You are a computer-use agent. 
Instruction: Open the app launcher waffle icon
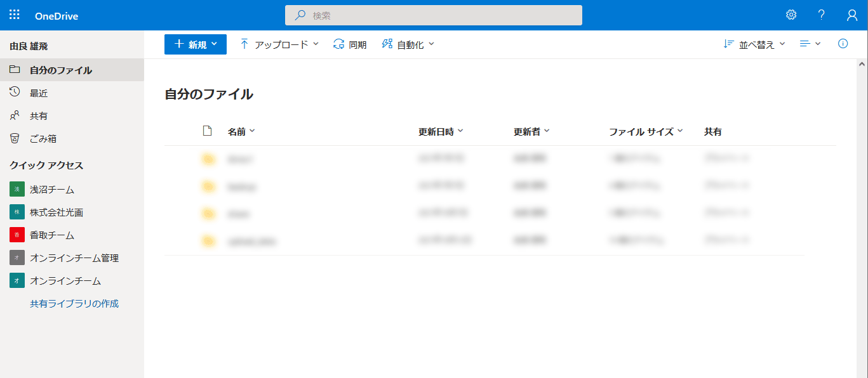[x=15, y=15]
